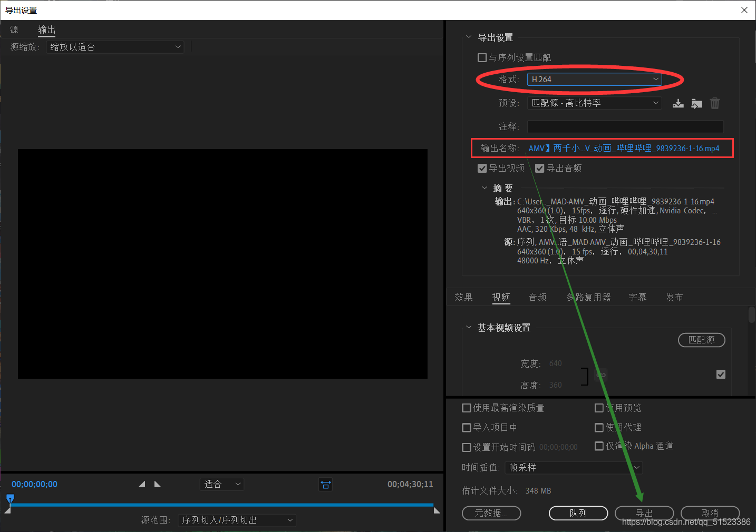The width and height of the screenshot is (756, 532).
Task: Click the save preset icon
Action: 678,103
